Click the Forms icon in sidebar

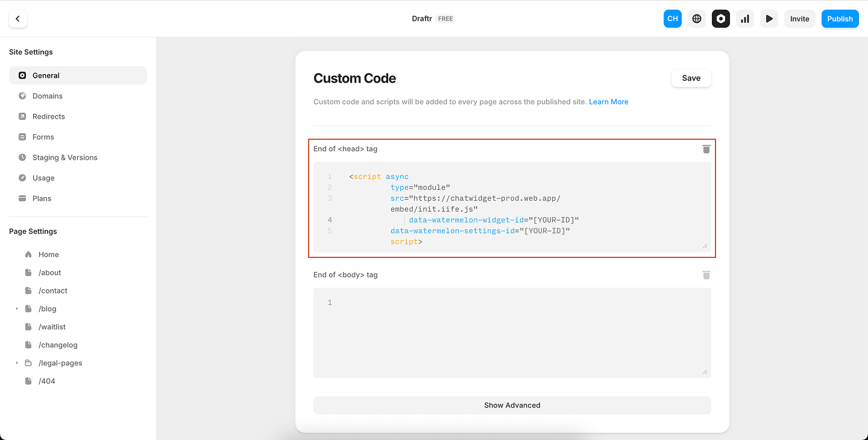pos(22,137)
